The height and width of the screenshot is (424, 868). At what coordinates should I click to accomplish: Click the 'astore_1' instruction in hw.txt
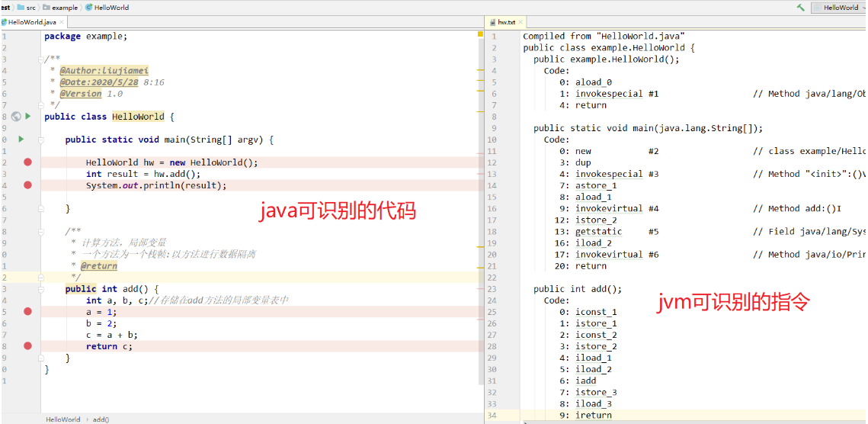(x=596, y=185)
